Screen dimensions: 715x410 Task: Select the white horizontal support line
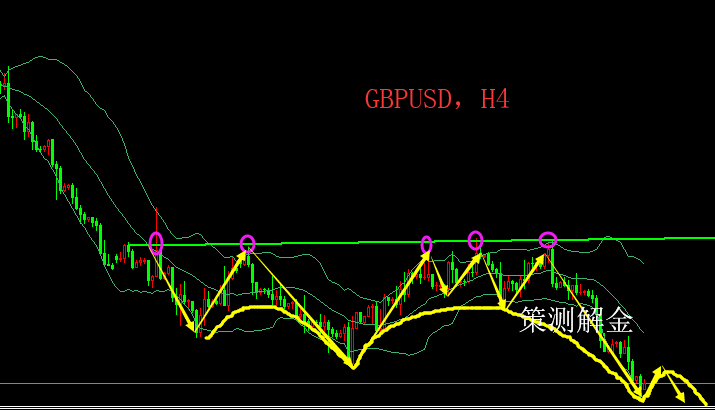(x=300, y=383)
